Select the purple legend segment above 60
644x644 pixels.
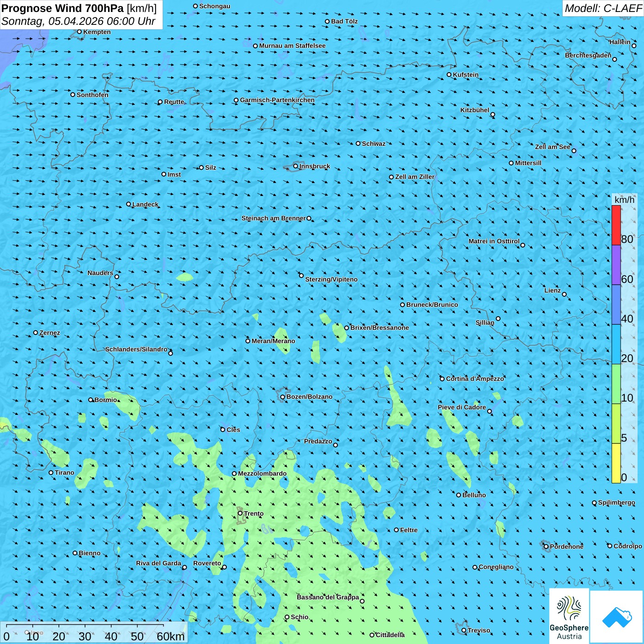point(616,265)
